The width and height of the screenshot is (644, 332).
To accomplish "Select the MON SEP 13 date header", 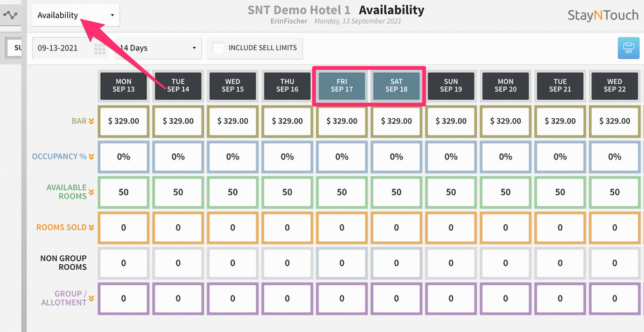I will tap(124, 86).
